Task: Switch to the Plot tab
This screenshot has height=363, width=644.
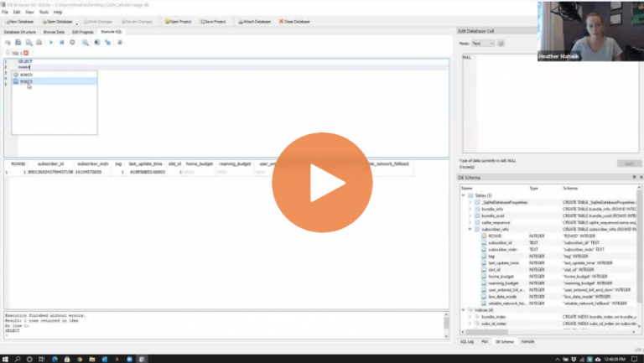Action: click(485, 342)
